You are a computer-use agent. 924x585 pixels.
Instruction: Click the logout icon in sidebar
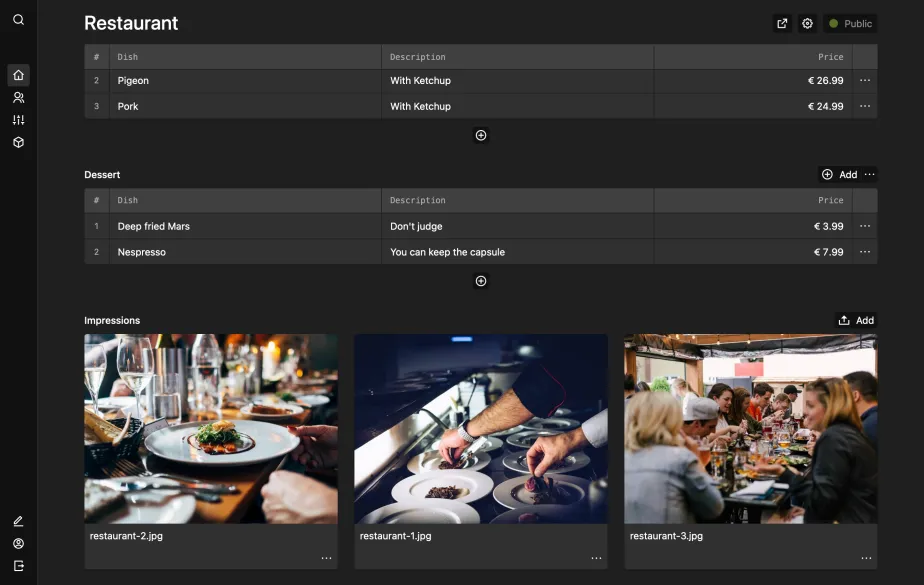(x=18, y=566)
